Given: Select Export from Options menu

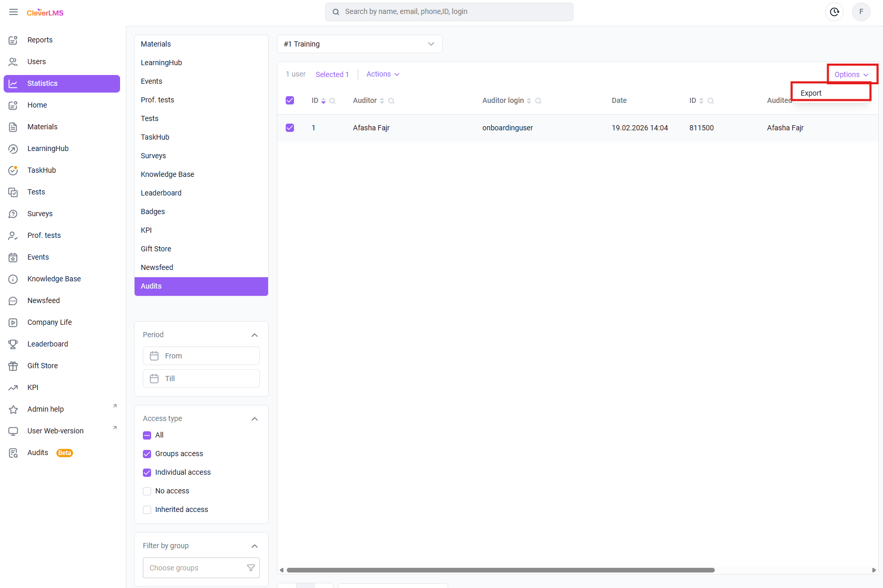Looking at the screenshot, I should tap(811, 93).
